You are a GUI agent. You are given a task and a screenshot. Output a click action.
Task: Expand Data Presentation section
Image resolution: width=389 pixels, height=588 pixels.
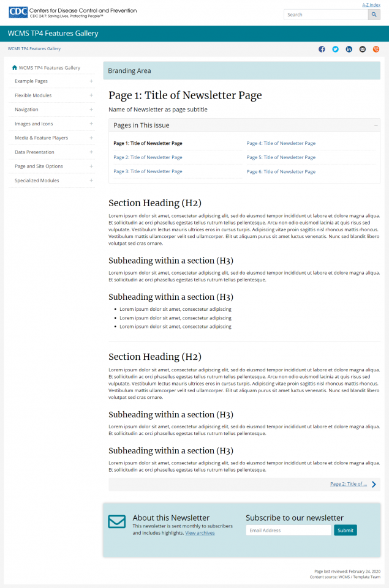(91, 152)
